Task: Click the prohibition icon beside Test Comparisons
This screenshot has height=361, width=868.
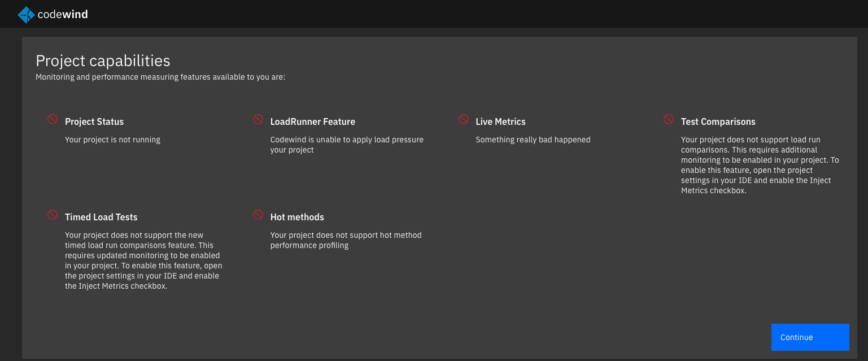Action: (x=669, y=119)
